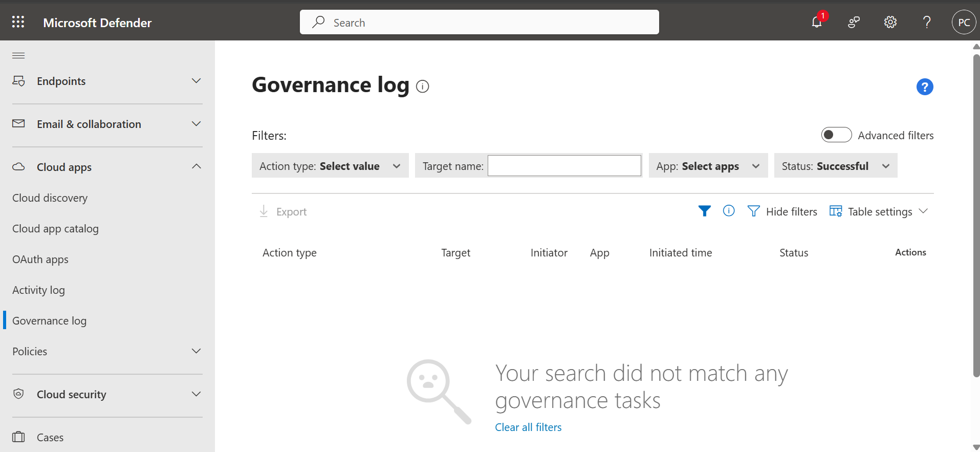
Task: Click the Actions column header
Action: click(x=910, y=252)
